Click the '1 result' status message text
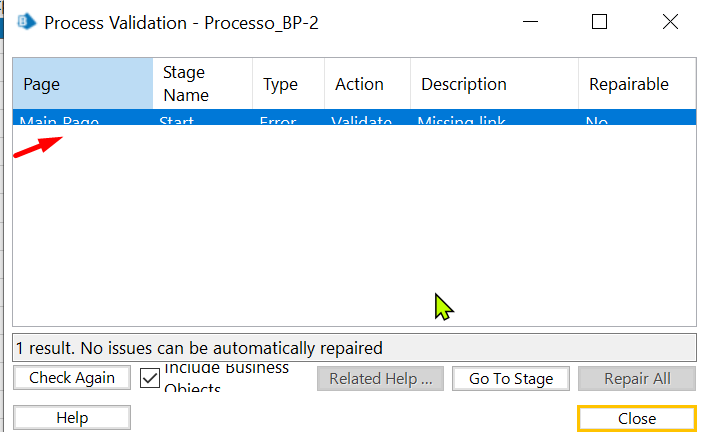The height and width of the screenshot is (432, 704). (200, 348)
